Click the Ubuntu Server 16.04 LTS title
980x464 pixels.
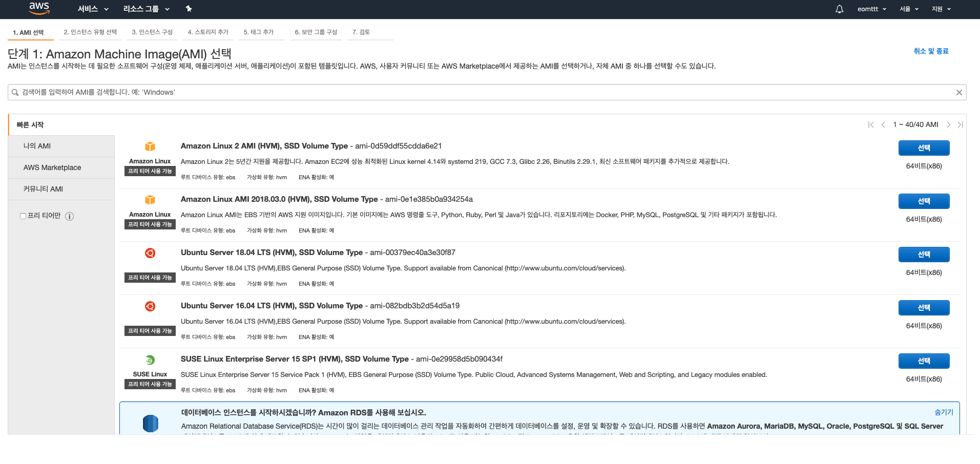pyautogui.click(x=272, y=306)
